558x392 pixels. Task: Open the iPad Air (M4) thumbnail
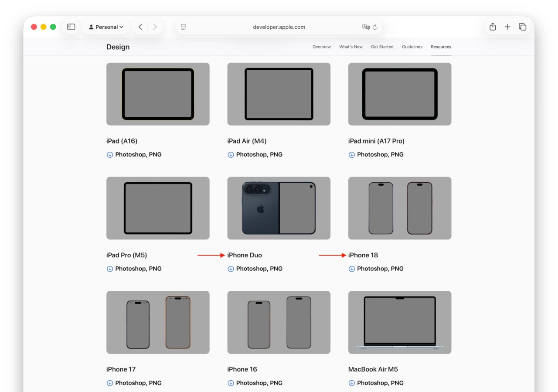pos(279,94)
